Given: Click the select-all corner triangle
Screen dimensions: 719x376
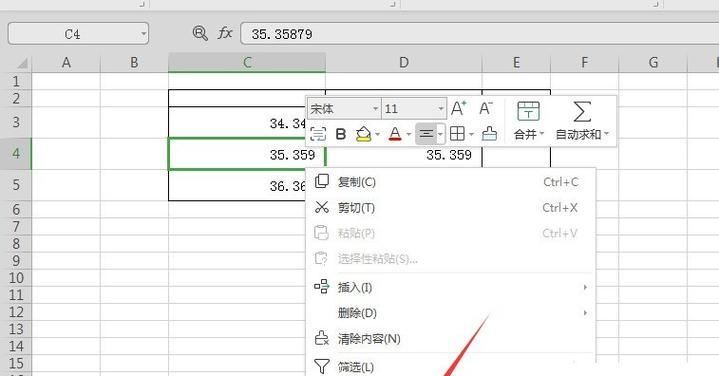Looking at the screenshot, I should pos(21,62).
